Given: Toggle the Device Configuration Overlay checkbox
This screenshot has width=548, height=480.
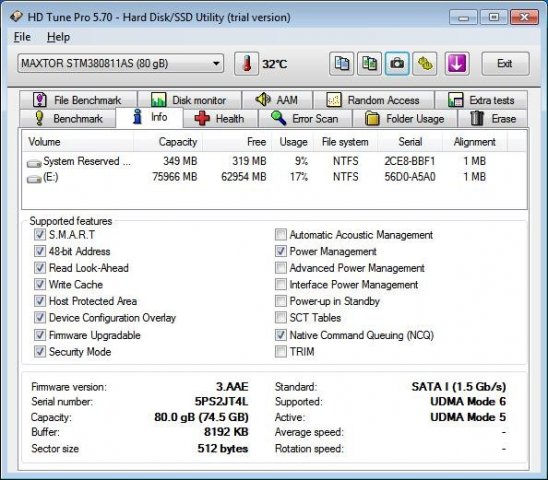Looking at the screenshot, I should click(x=39, y=317).
